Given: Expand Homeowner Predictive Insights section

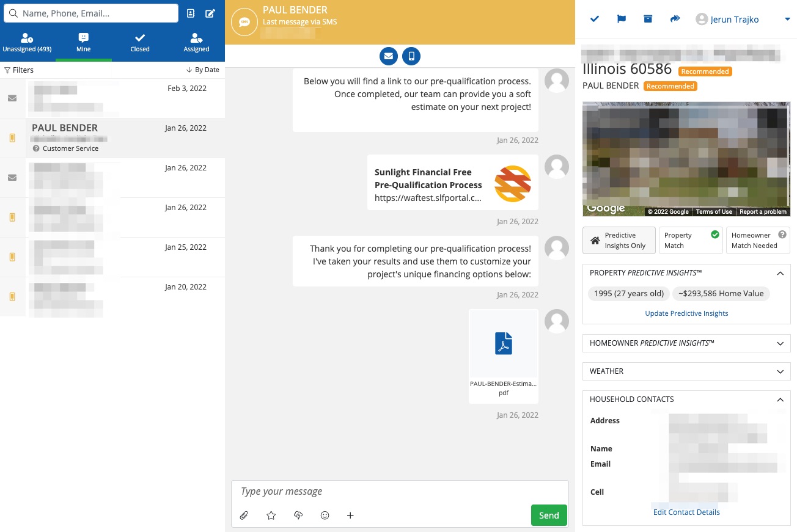Looking at the screenshot, I should pyautogui.click(x=686, y=343).
